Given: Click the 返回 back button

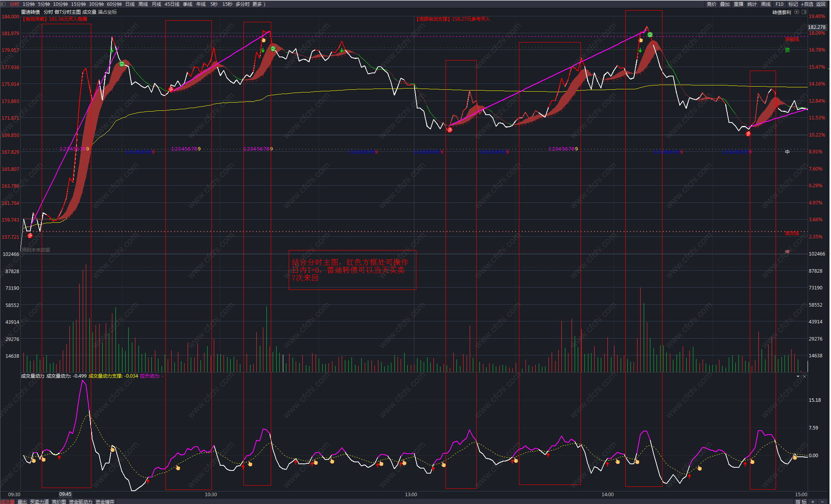Looking at the screenshot, I should (821, 4).
